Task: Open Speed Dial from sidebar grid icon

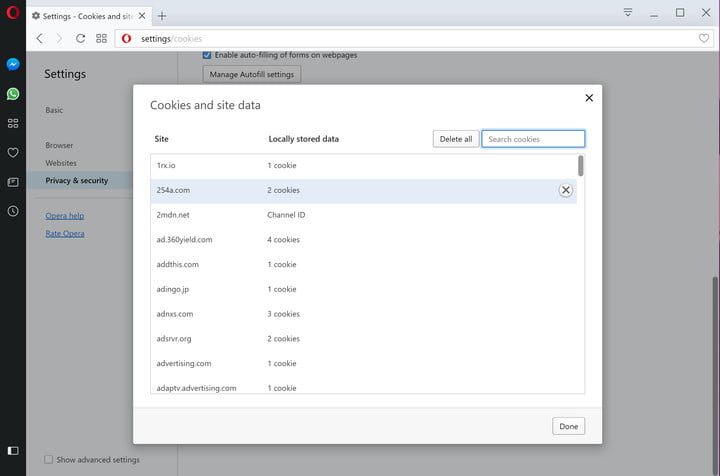Action: (13, 123)
